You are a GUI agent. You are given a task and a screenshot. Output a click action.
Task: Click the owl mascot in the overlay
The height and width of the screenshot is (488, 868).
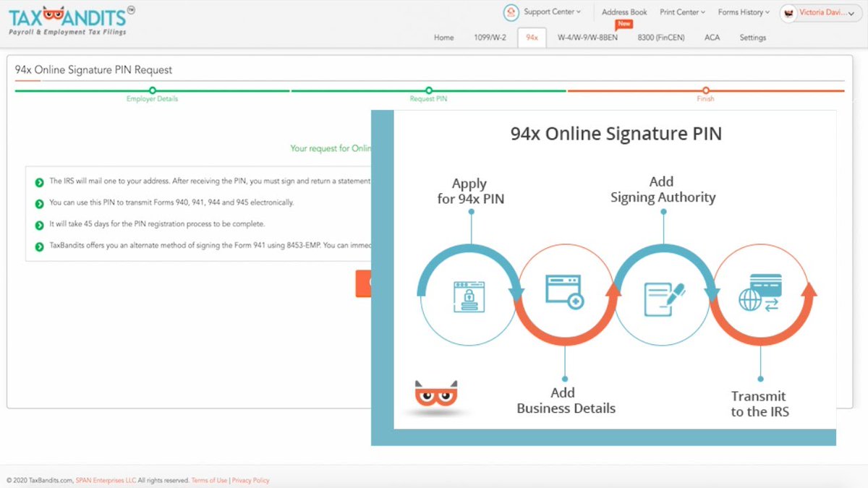436,395
